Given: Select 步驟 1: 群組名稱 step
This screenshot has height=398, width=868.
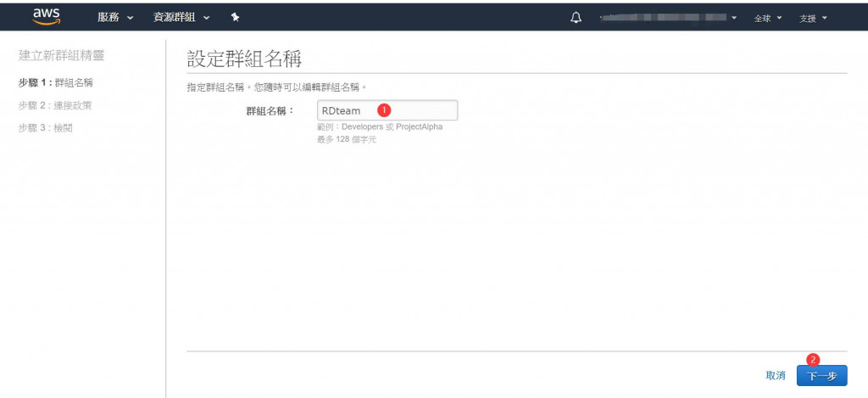Looking at the screenshot, I should pos(55,82).
